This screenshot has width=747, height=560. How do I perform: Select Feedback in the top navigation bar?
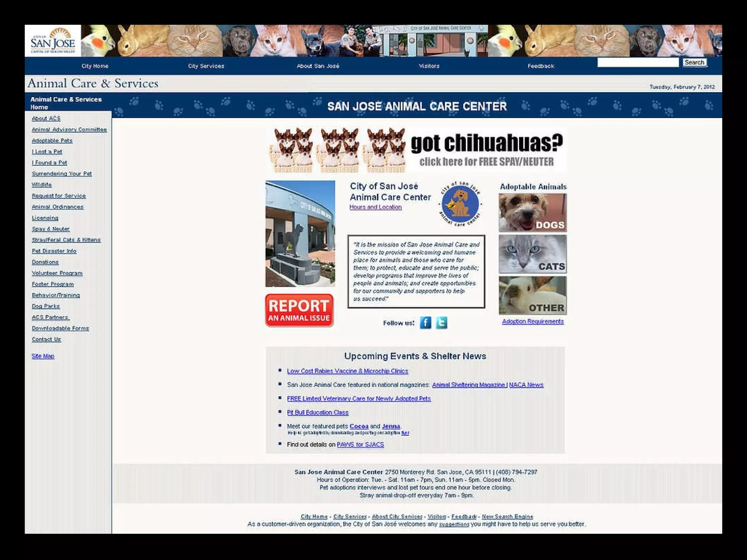[x=541, y=66]
